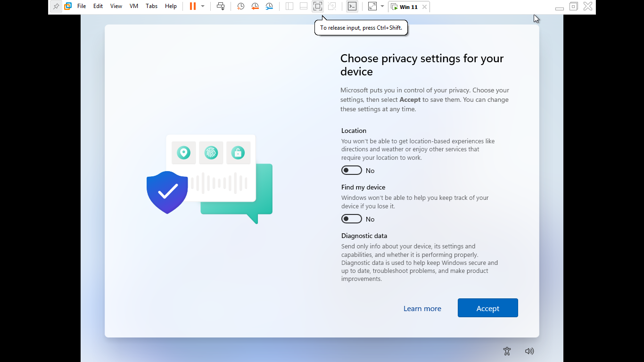
Task: Show or hide the thumbnail bar
Action: [x=304, y=7]
